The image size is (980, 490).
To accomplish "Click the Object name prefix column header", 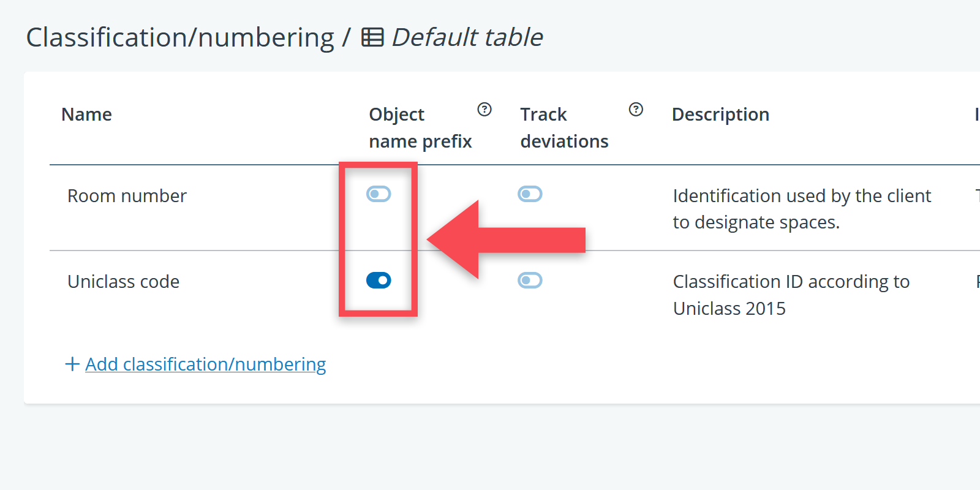I will point(420,127).
